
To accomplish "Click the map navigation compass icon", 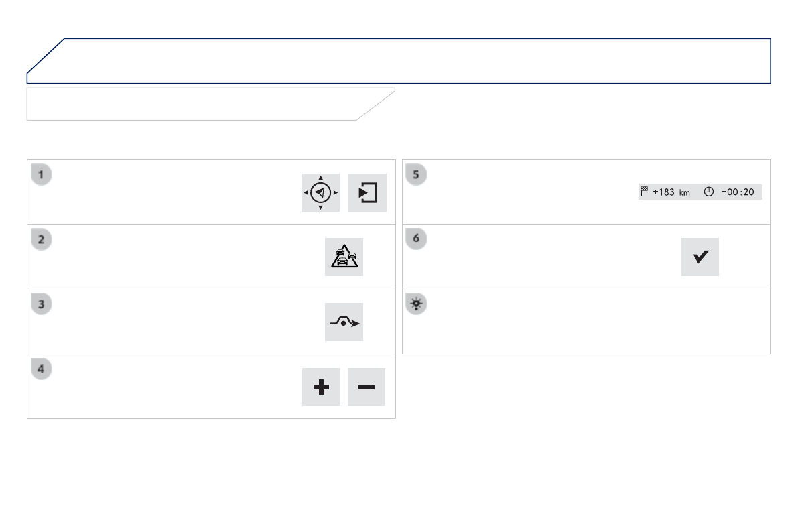I will point(320,192).
